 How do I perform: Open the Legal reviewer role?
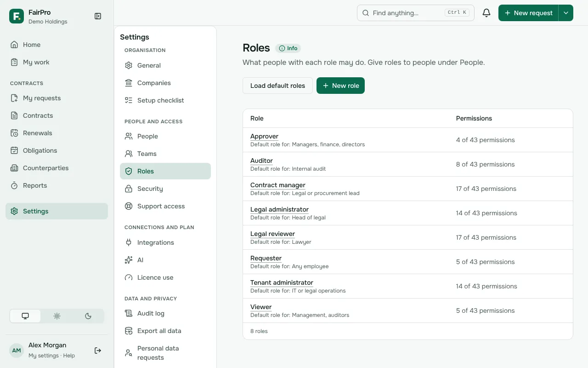click(272, 234)
